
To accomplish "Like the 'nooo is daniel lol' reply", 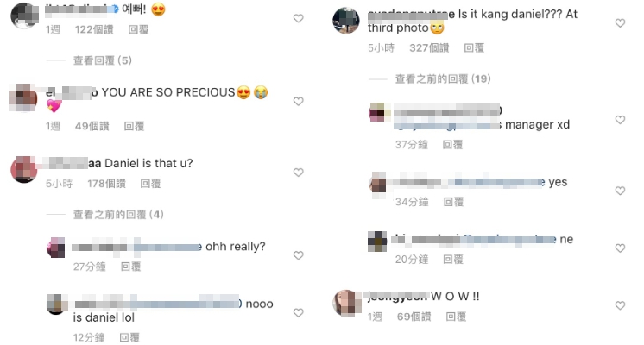I will [298, 312].
